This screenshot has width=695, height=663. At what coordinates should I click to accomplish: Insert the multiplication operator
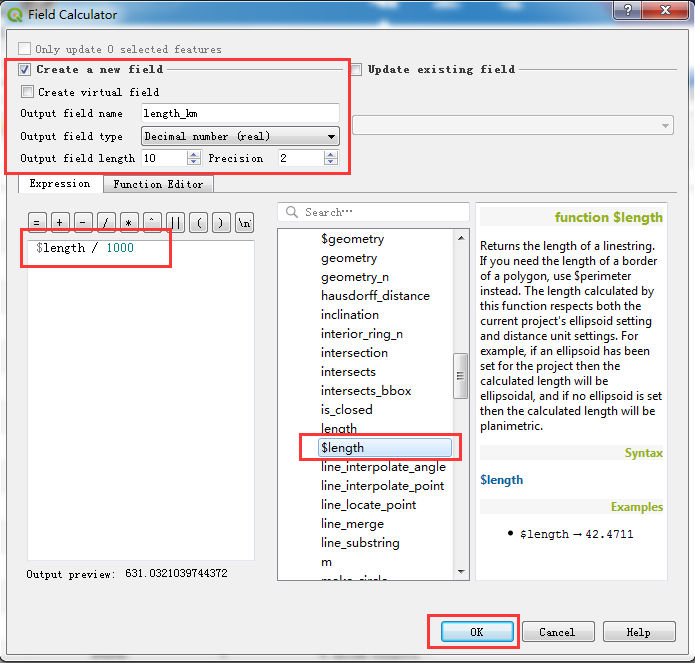[x=129, y=222]
